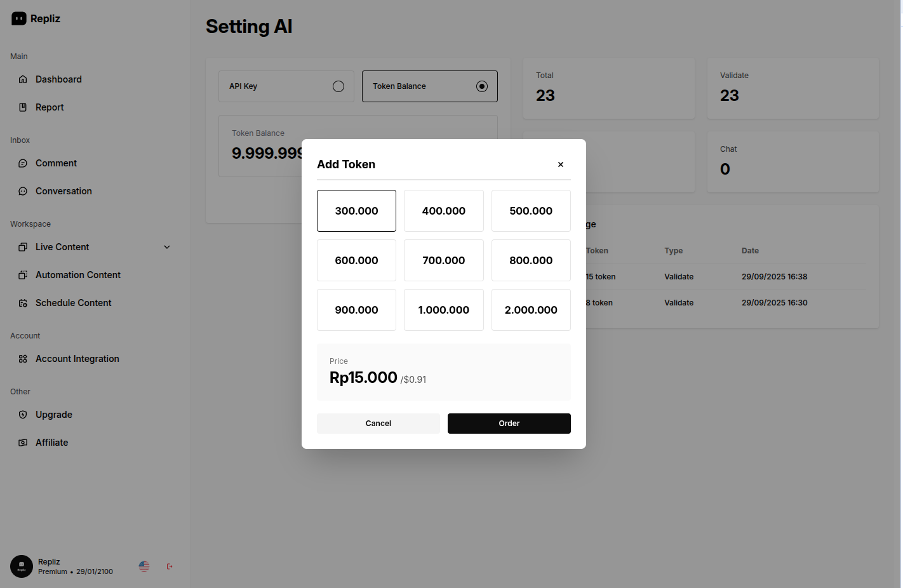
Task: Click the Dashboard home icon
Action: (x=23, y=79)
